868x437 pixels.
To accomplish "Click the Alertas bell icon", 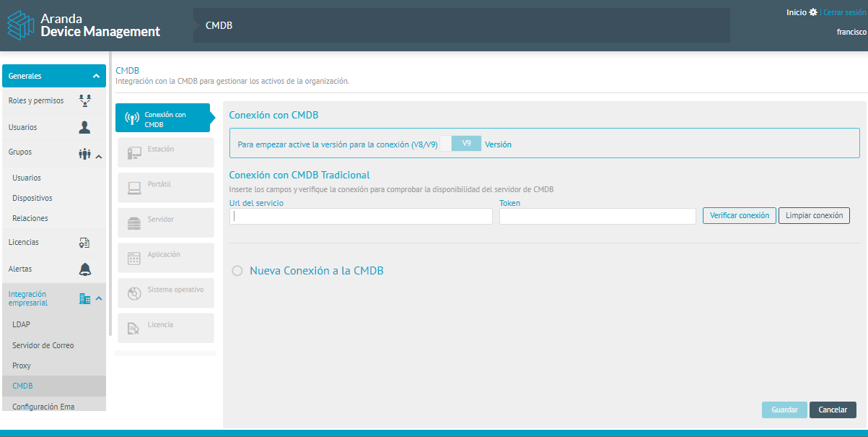I will click(84, 269).
